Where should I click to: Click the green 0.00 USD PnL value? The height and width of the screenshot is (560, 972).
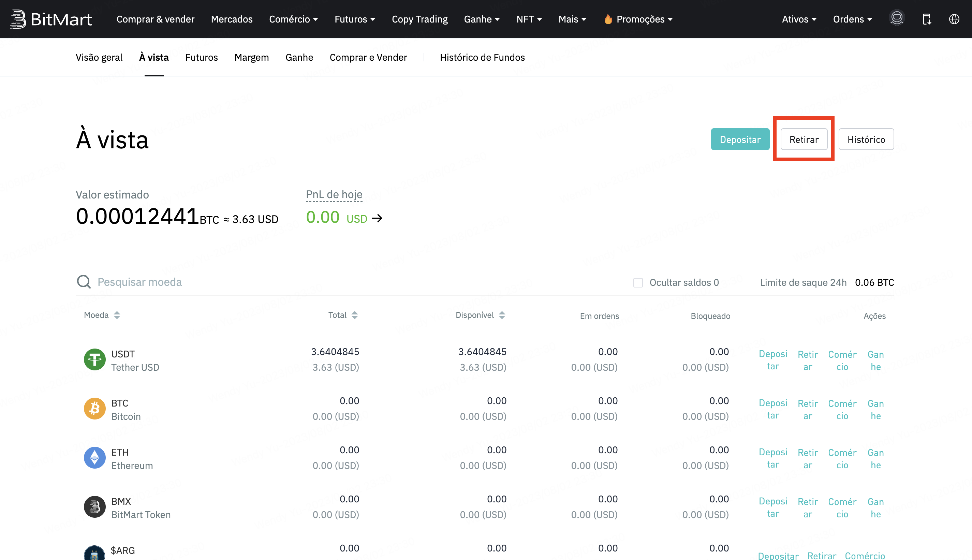point(336,218)
